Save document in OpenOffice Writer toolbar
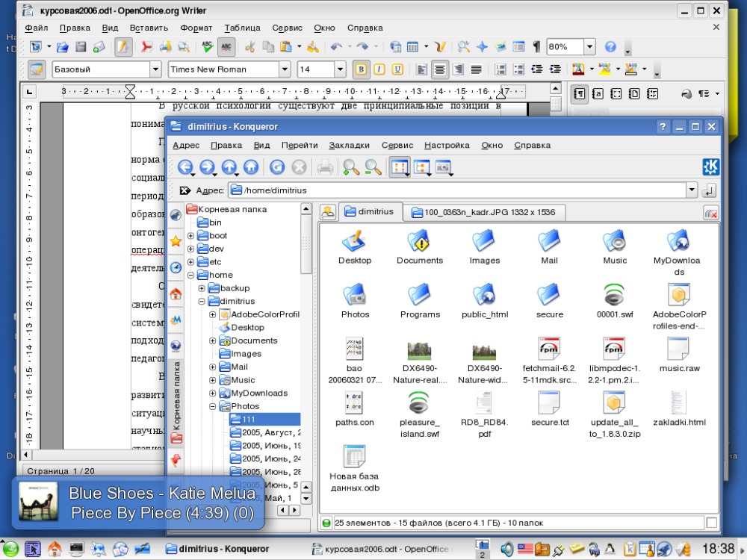Screen dimensions: 747x560 coord(81,46)
